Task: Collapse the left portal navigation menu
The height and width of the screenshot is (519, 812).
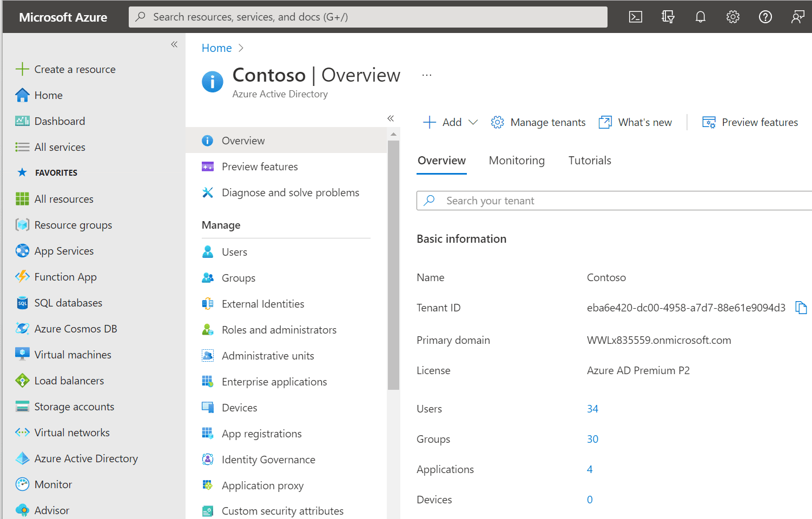Action: pos(174,44)
